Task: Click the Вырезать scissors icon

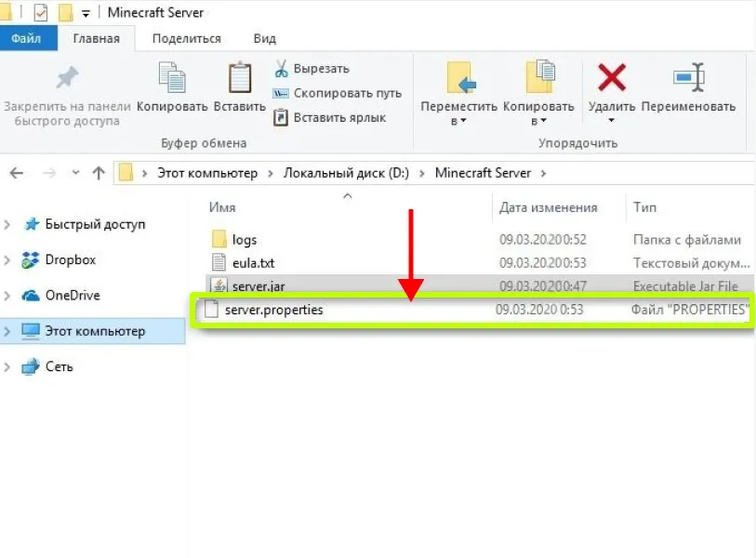Action: pos(281,69)
